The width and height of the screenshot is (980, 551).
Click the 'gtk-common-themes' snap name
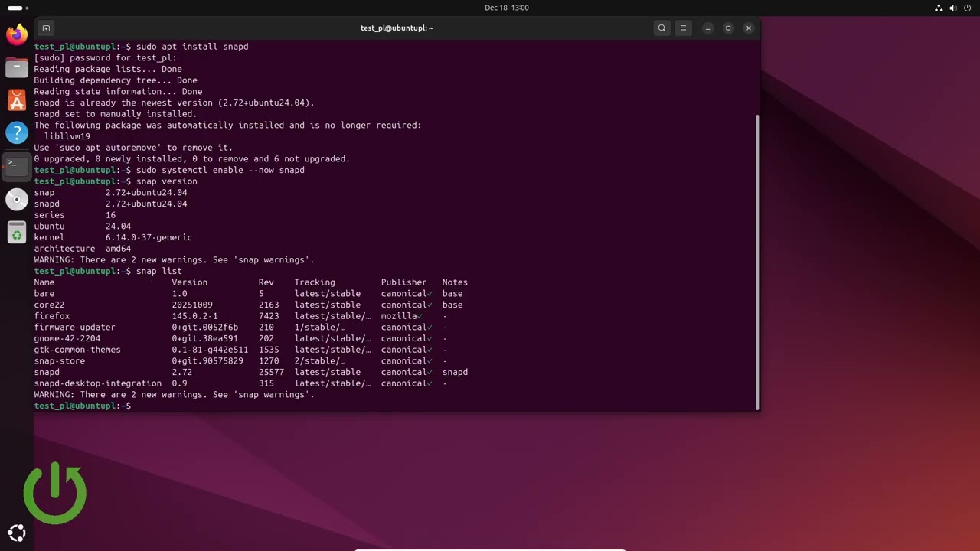tap(77, 350)
